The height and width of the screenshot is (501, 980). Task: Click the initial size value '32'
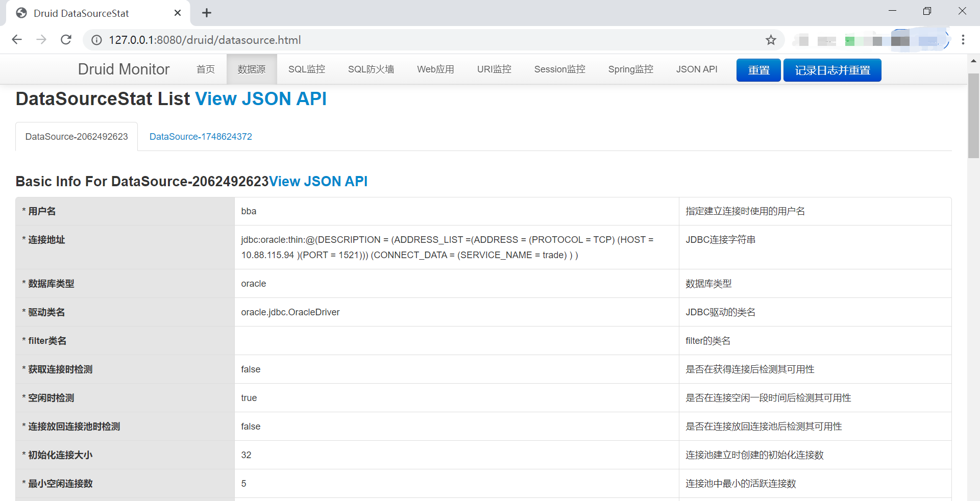click(246, 455)
